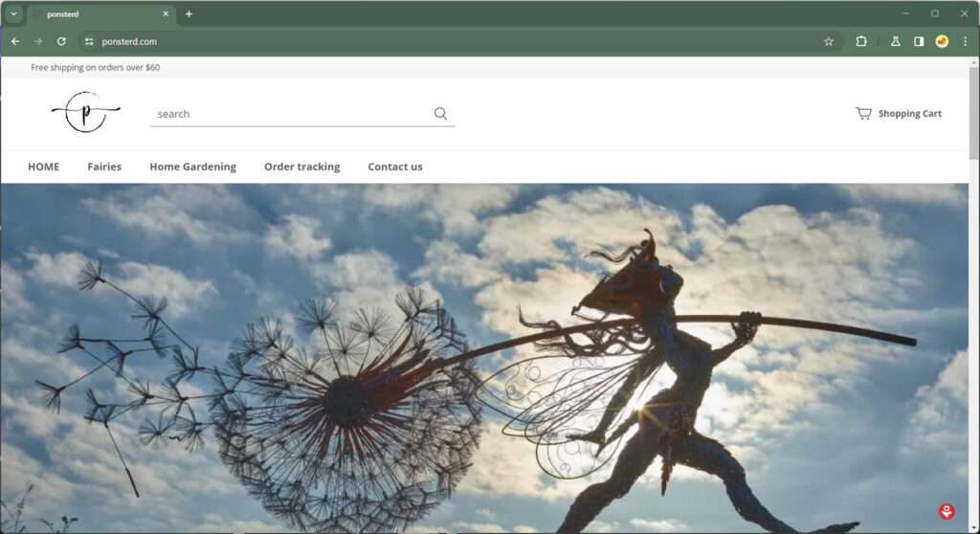View site information icon in address bar
The width and height of the screenshot is (980, 534).
[x=89, y=41]
